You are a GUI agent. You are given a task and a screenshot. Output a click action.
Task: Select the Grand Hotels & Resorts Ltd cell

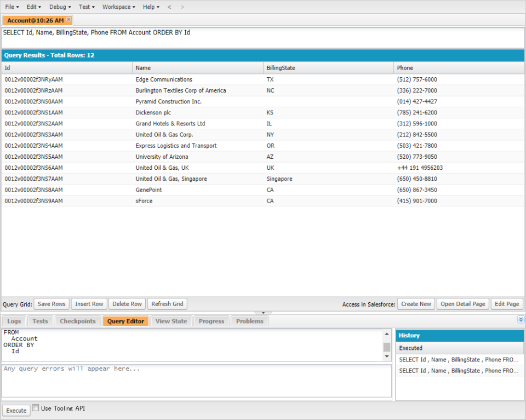tap(198, 124)
